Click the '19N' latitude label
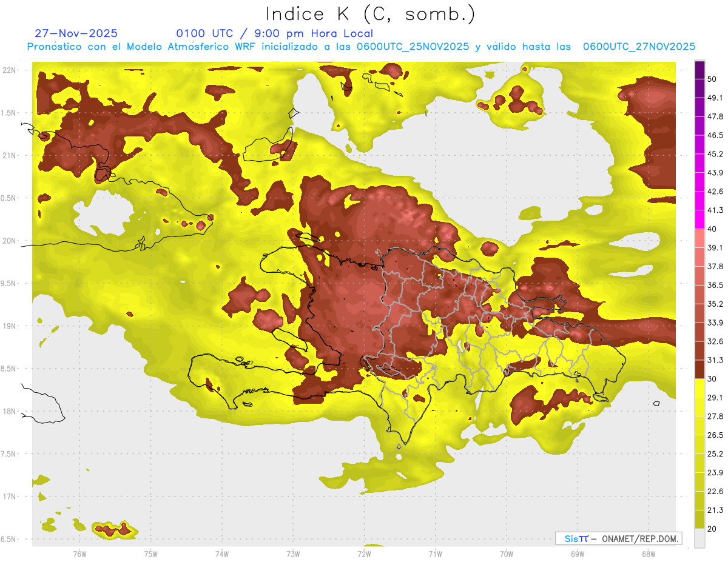 click(9, 326)
